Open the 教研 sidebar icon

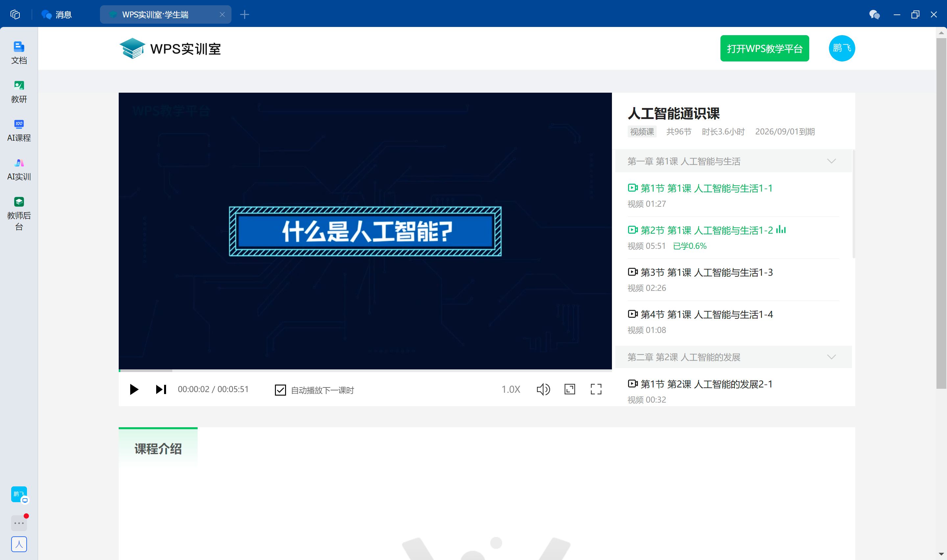point(19,91)
